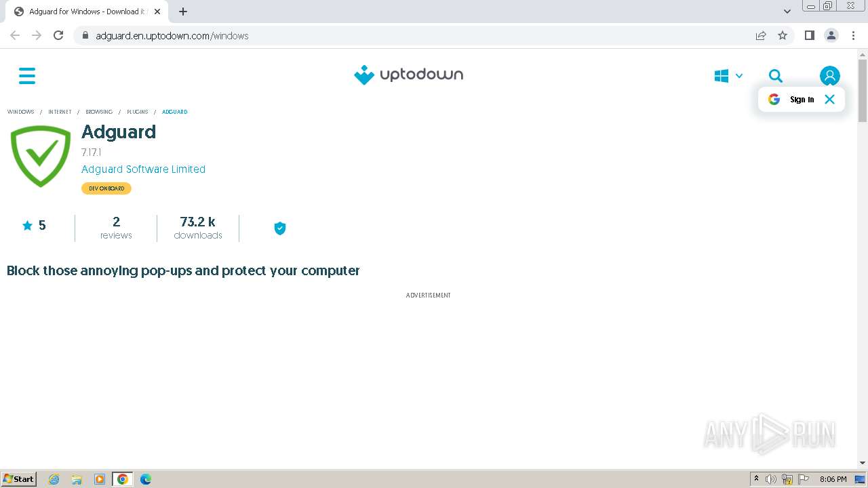View site information lock icon
The width and height of the screenshot is (868, 488).
[85, 35]
